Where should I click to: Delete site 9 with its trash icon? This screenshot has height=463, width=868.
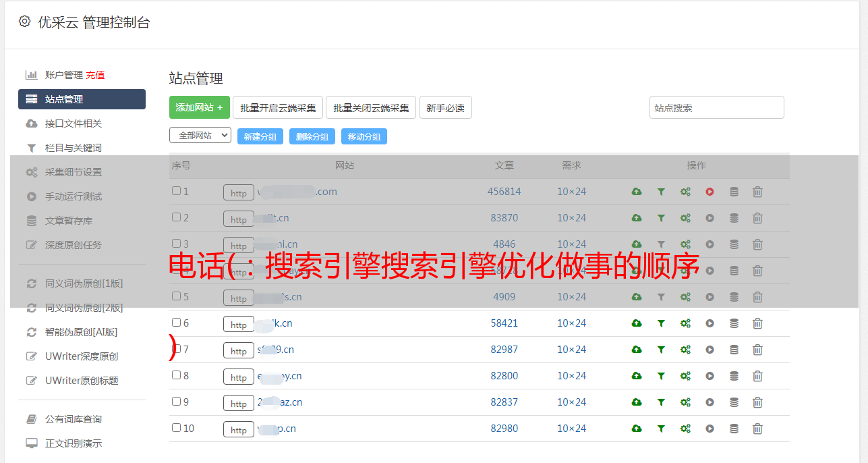point(757,402)
